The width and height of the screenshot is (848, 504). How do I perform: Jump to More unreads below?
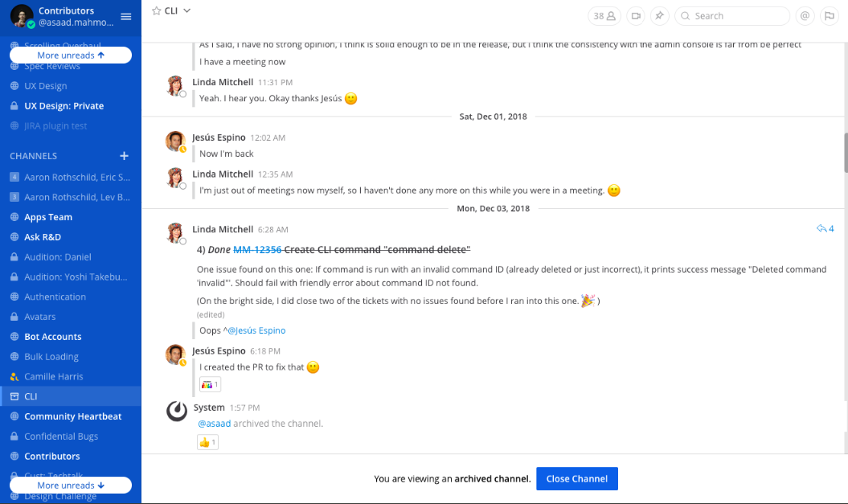(71, 485)
